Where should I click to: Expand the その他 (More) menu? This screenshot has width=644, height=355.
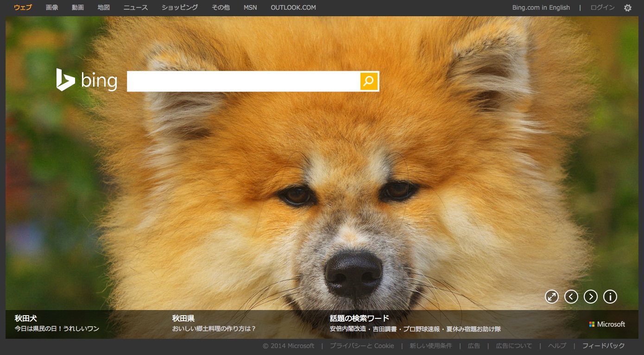pos(221,7)
